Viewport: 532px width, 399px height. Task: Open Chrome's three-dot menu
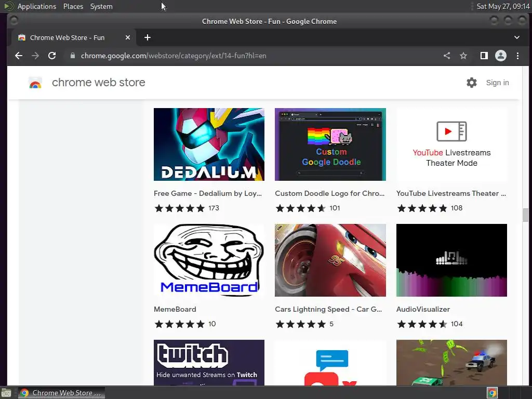click(517, 56)
